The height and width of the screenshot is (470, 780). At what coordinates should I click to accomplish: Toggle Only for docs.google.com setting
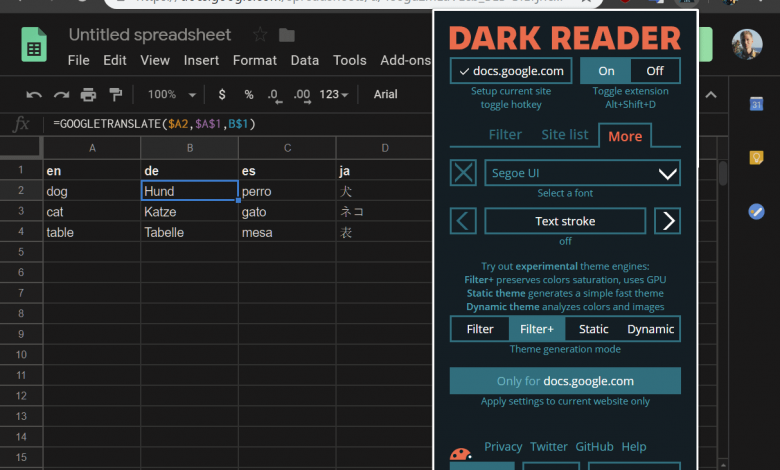pos(565,381)
